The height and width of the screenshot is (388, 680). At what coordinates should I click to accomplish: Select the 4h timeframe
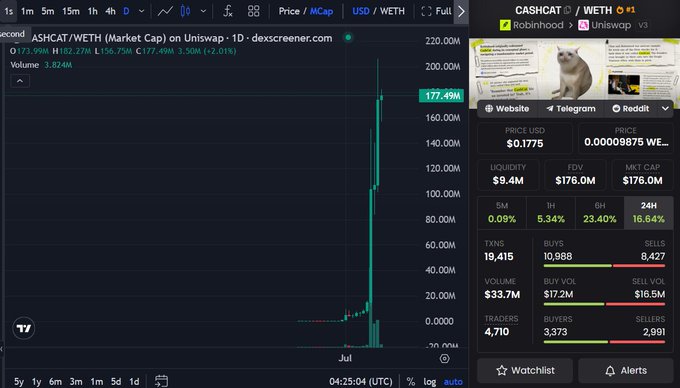[x=111, y=11]
